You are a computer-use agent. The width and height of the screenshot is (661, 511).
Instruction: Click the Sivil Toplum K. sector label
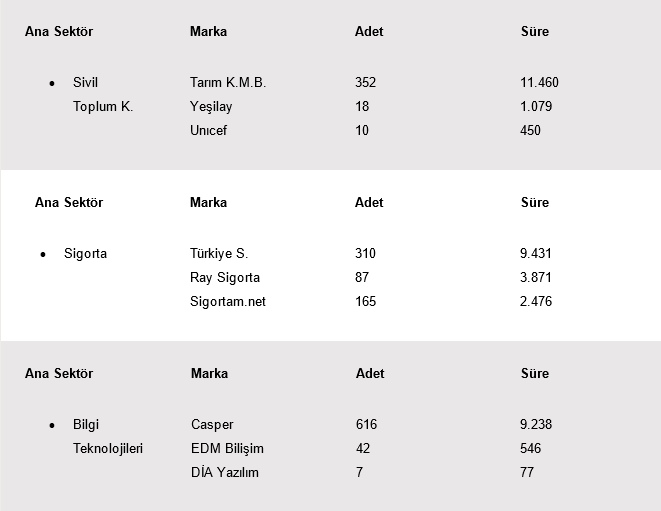tap(102, 95)
